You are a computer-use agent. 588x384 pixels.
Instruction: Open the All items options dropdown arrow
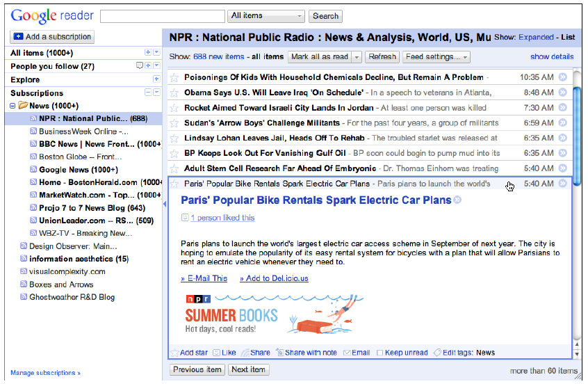coord(157,53)
